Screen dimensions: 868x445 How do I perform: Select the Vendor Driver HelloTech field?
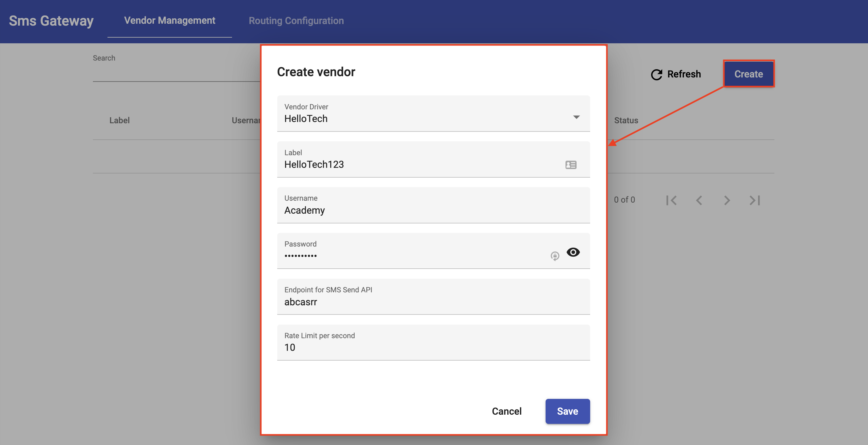(433, 113)
